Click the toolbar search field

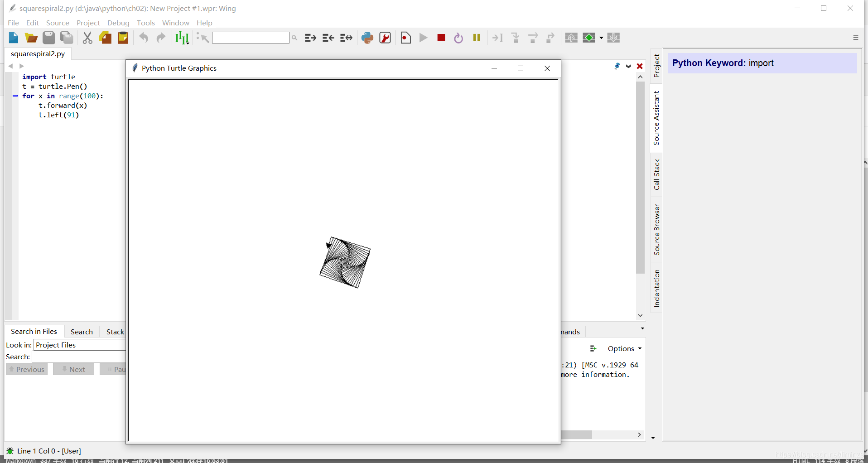coord(251,38)
